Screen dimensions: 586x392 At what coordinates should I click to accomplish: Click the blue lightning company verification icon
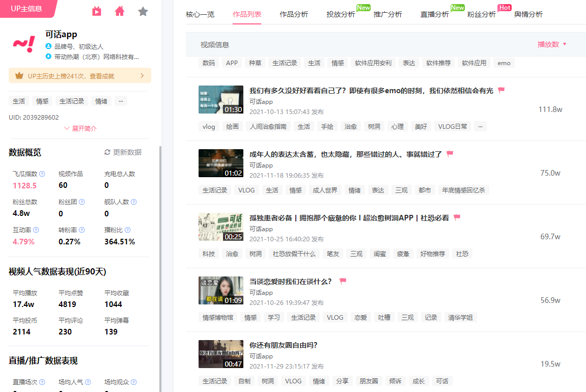tap(48, 57)
